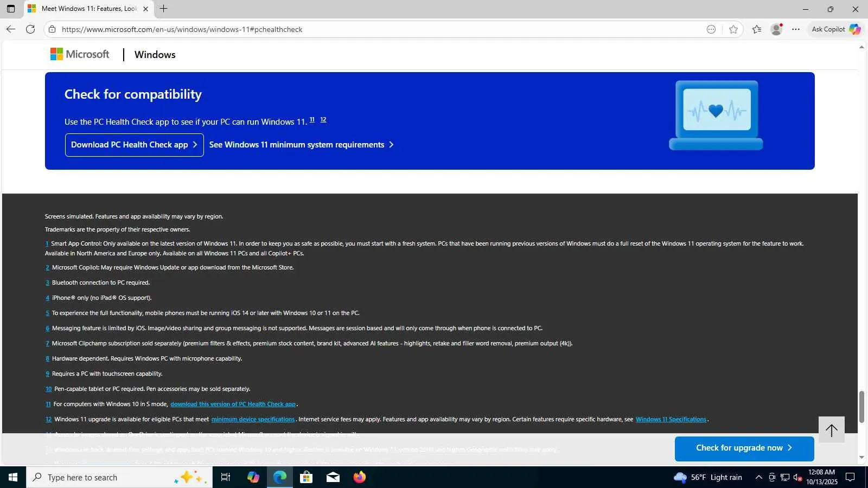The height and width of the screenshot is (488, 868).
Task: Open a new browser tab
Action: click(x=163, y=9)
